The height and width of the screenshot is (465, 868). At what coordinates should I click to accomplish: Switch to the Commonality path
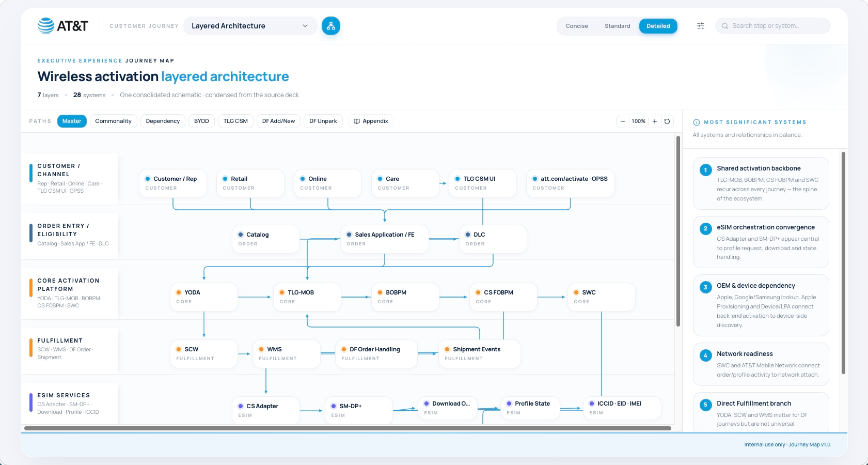pos(114,121)
